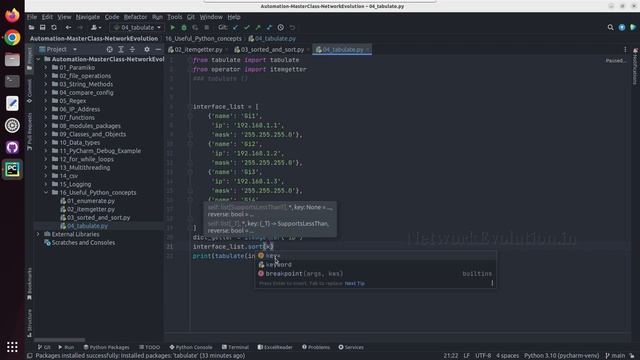
Task: Expand the 05_Regex folder
Action: coord(46,101)
